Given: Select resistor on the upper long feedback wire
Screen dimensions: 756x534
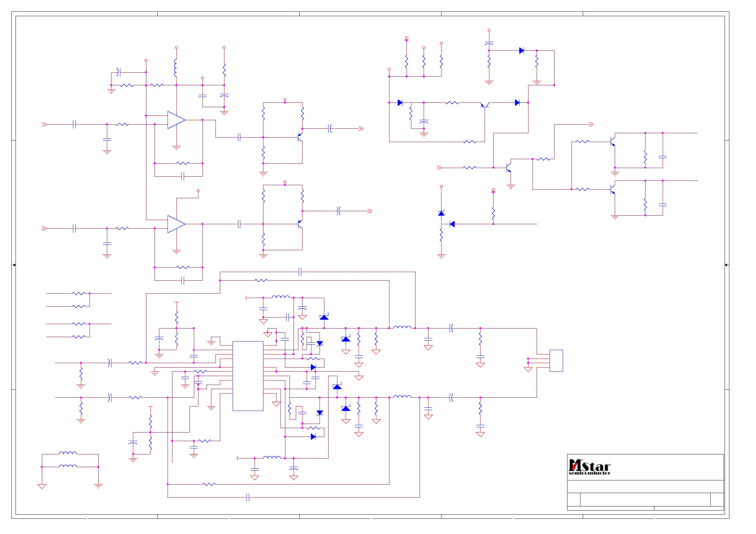Looking at the screenshot, I should tap(261, 280).
